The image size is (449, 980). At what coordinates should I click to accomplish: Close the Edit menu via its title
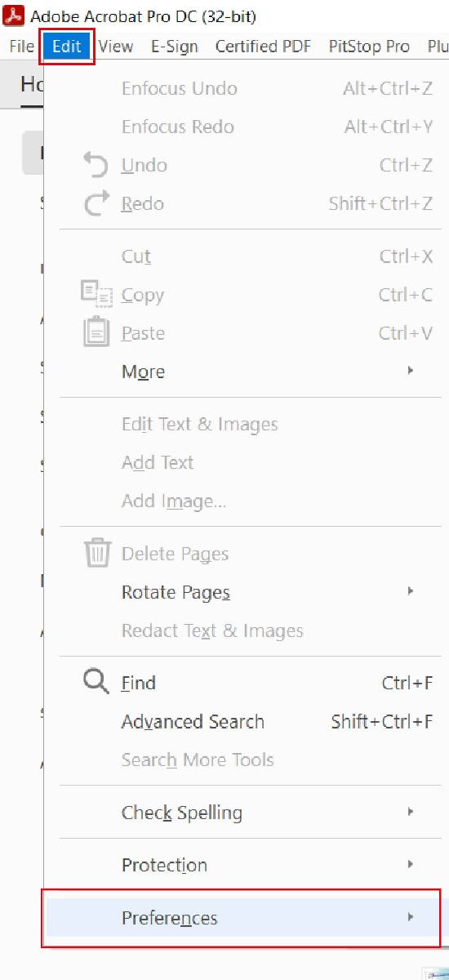(67, 46)
